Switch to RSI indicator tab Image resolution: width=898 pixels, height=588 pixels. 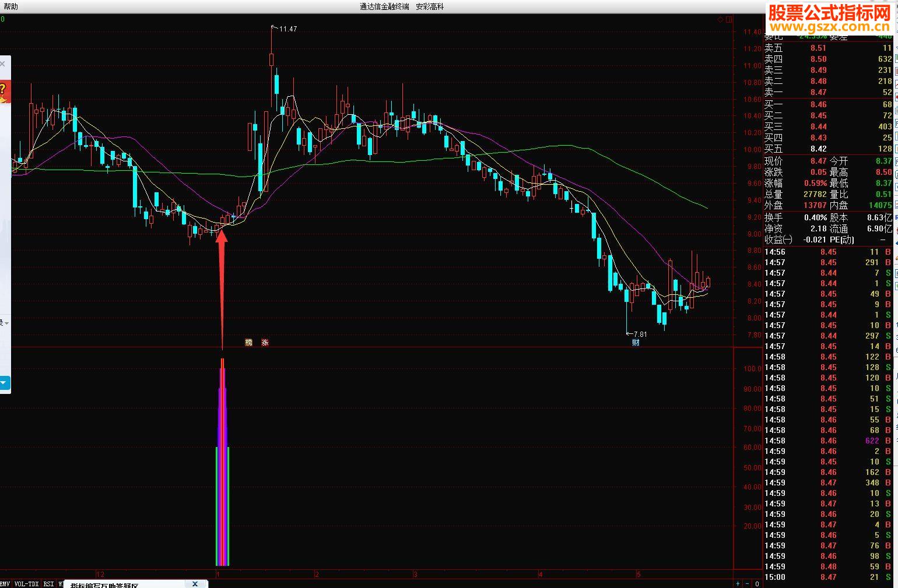click(x=48, y=583)
